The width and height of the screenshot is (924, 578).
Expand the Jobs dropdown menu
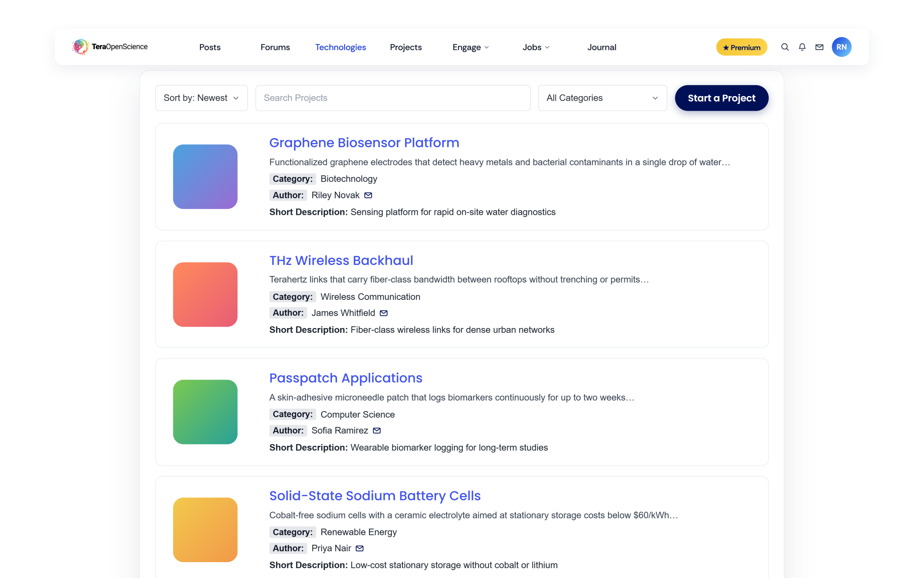pyautogui.click(x=536, y=47)
